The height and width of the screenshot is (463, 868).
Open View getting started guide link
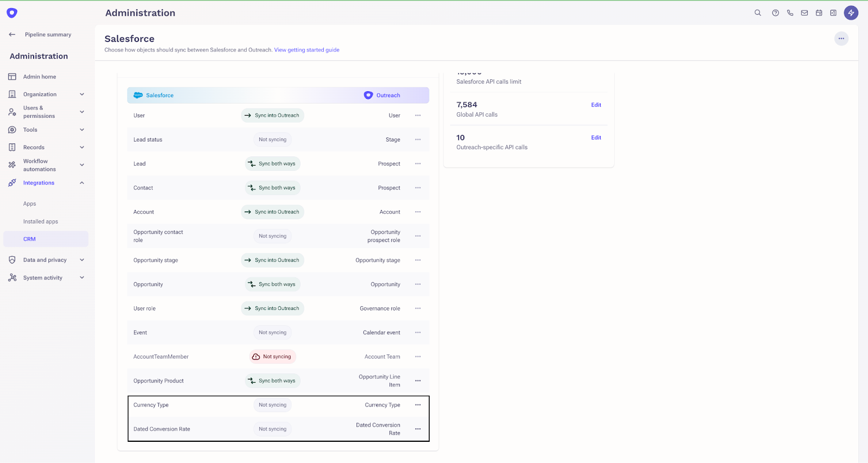[x=307, y=50]
